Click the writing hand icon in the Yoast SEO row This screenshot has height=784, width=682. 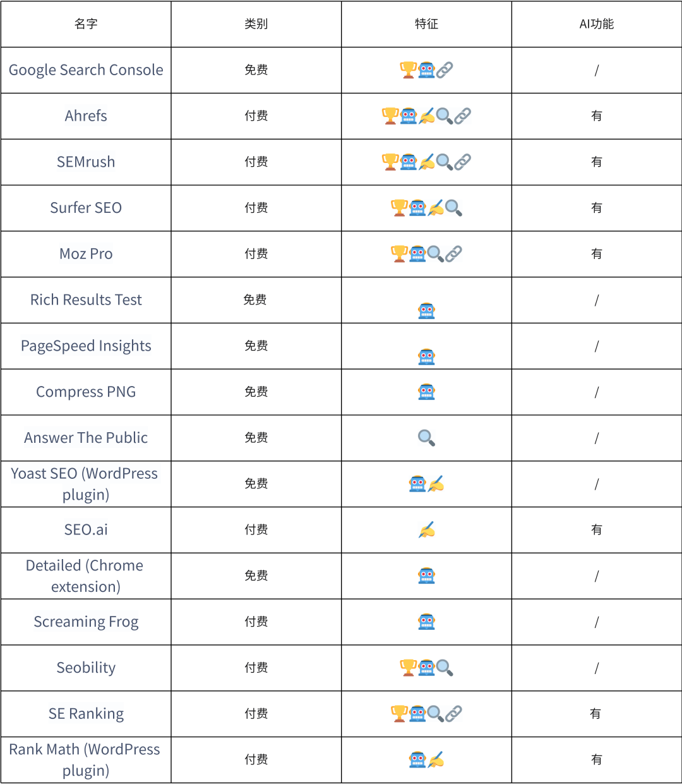pos(436,484)
